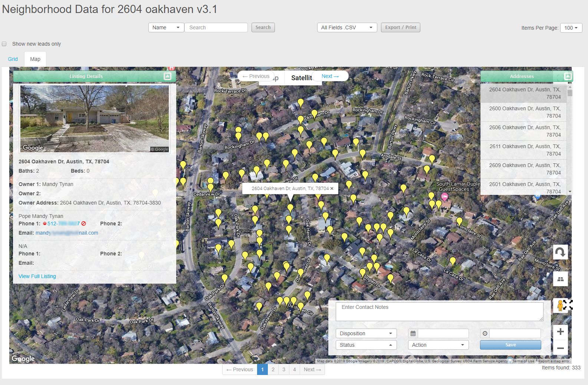This screenshot has height=385, width=588.
Task: Open the All Fields .CSV export dropdown
Action: [347, 27]
